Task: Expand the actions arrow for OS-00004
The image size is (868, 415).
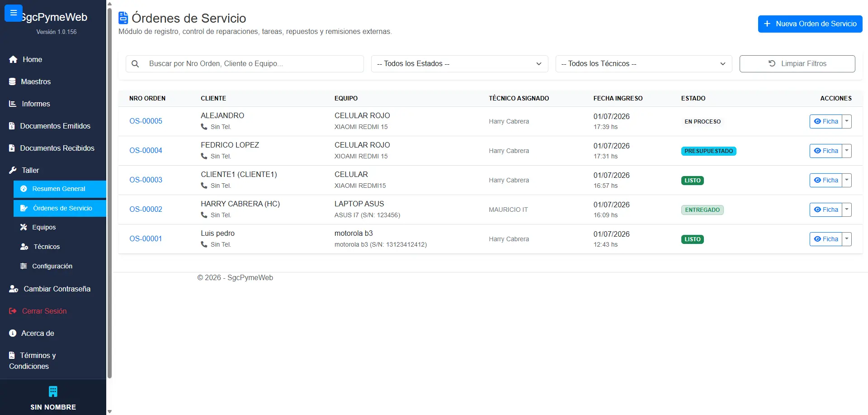Action: [847, 151]
